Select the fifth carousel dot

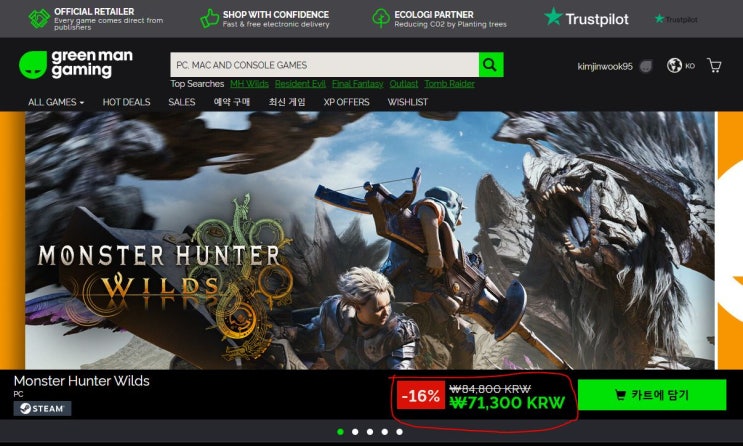click(399, 432)
